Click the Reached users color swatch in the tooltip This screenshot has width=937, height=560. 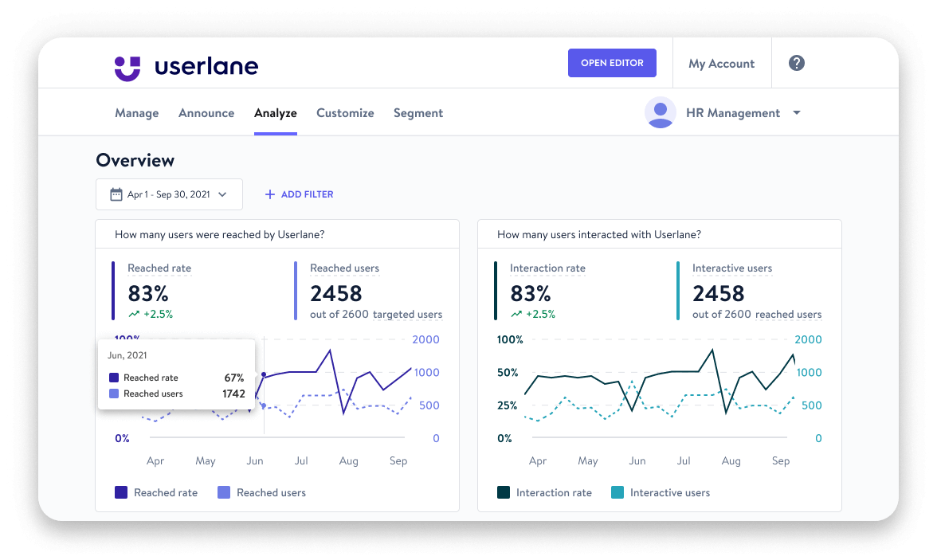[112, 394]
